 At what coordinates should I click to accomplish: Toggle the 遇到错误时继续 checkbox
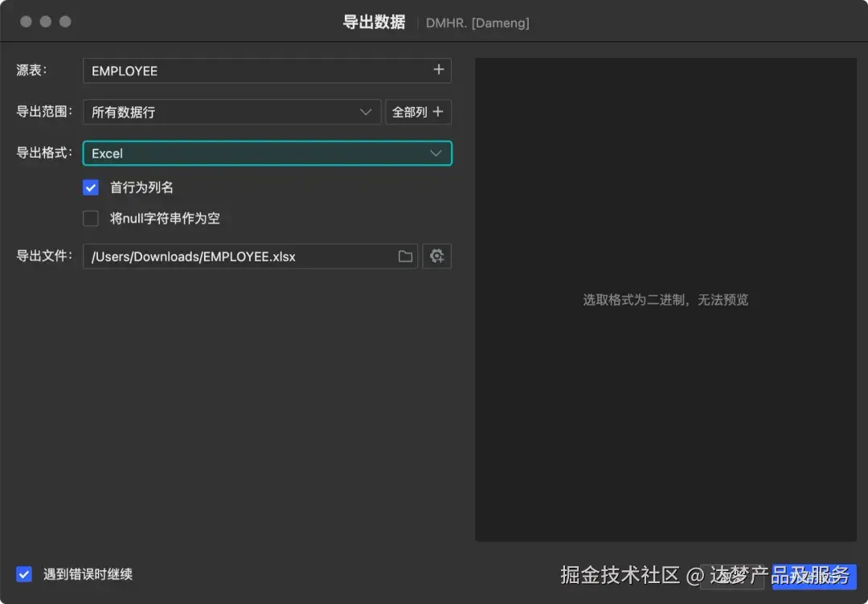24,574
